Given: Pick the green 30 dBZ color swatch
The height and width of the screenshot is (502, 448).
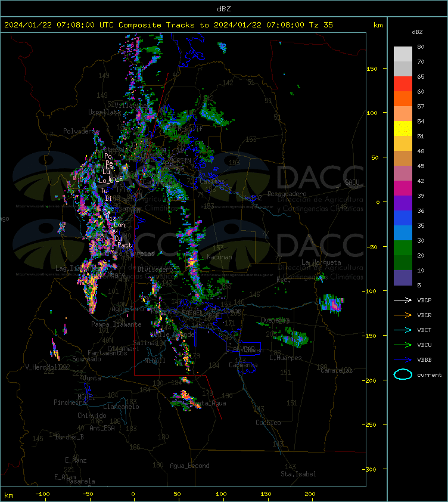Looking at the screenshot, I should [403, 247].
